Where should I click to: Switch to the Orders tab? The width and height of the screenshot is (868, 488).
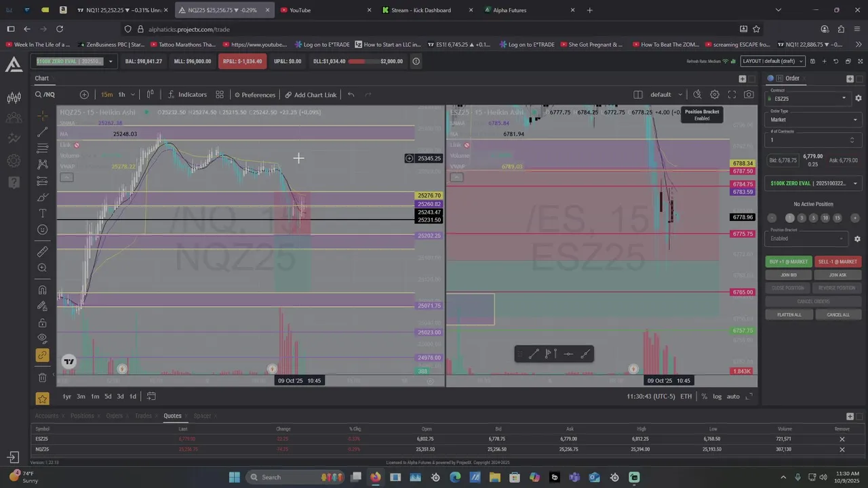point(114,415)
